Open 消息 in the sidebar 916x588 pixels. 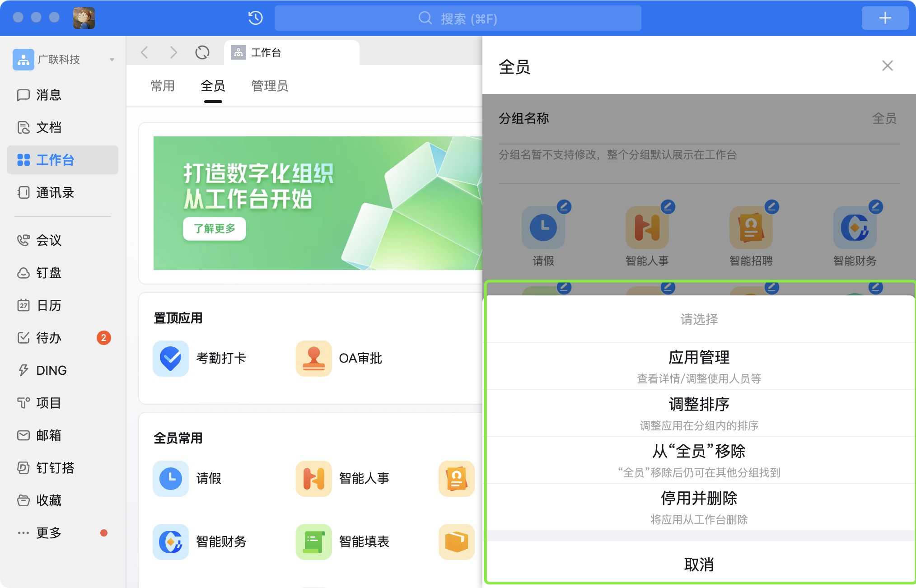[x=63, y=95]
